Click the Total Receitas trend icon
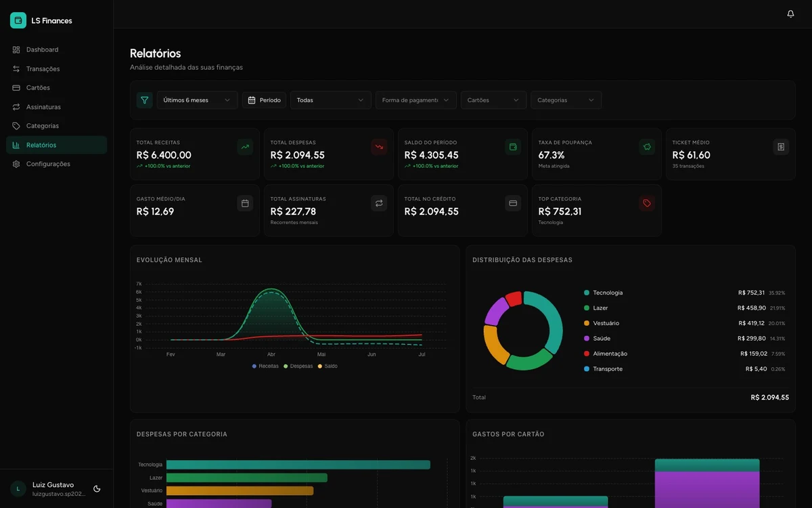Viewport: 812px width, 508px height. tap(245, 147)
